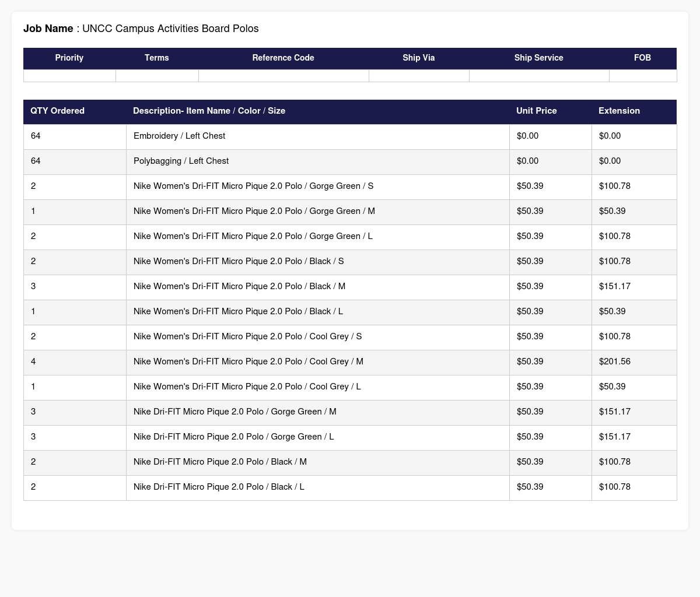This screenshot has width=700, height=597.
Task: Select Women's Polo Cool Grey / M description
Action: click(249, 361)
